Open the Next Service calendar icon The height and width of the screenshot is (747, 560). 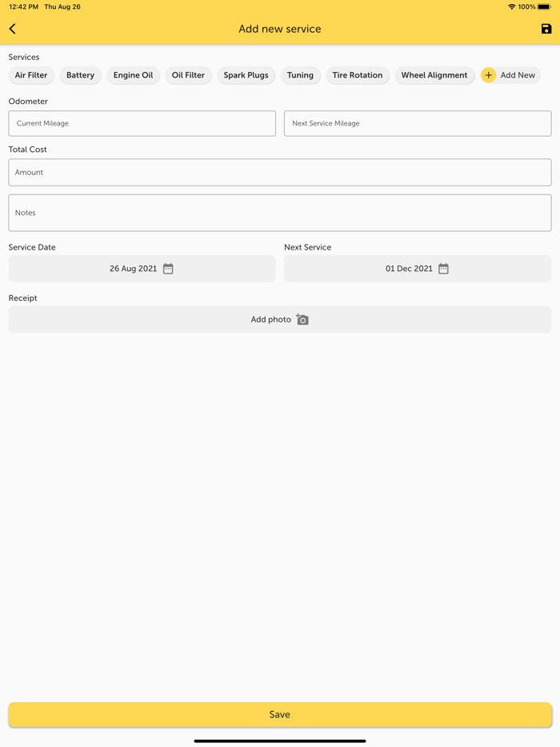coord(443,269)
